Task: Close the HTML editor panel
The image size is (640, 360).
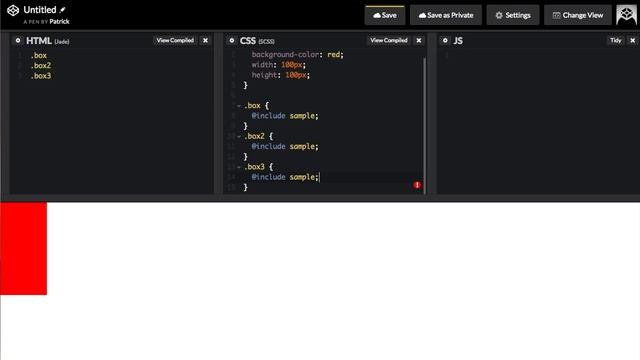Action: (x=205, y=40)
